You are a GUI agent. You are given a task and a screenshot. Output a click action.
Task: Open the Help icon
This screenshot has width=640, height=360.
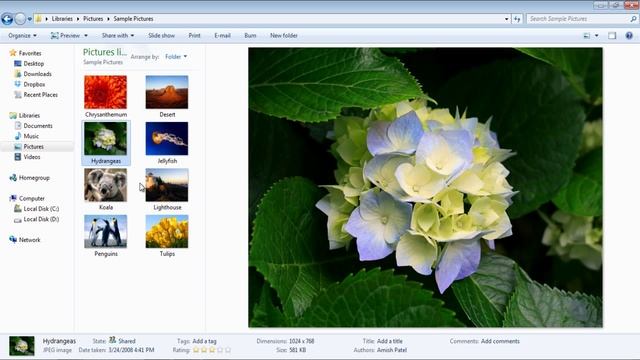[x=629, y=36]
